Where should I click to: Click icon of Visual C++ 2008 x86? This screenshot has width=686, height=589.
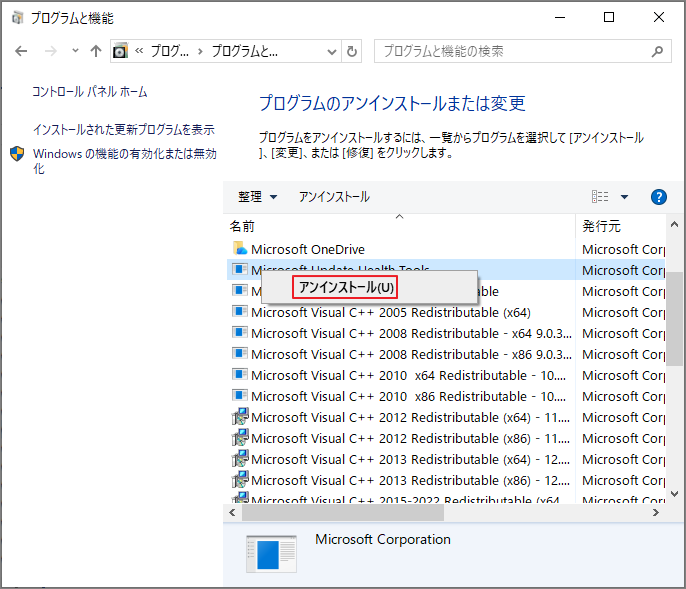pyautogui.click(x=240, y=353)
